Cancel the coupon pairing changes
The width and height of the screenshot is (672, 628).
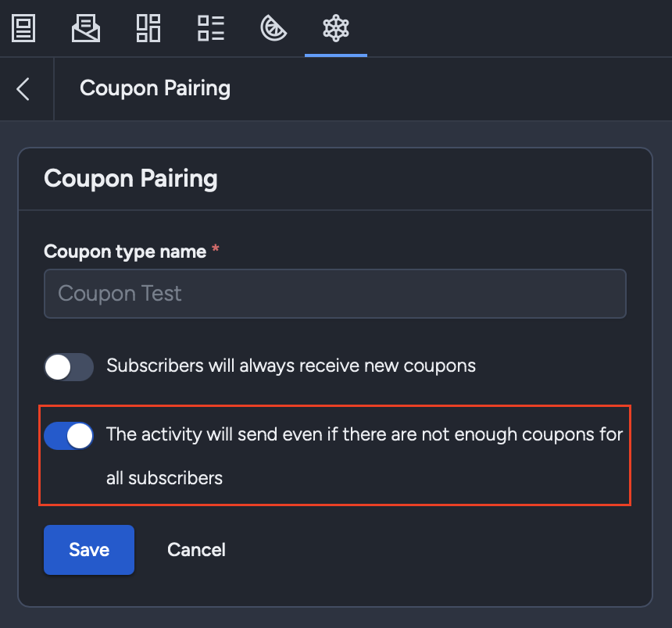coord(196,549)
